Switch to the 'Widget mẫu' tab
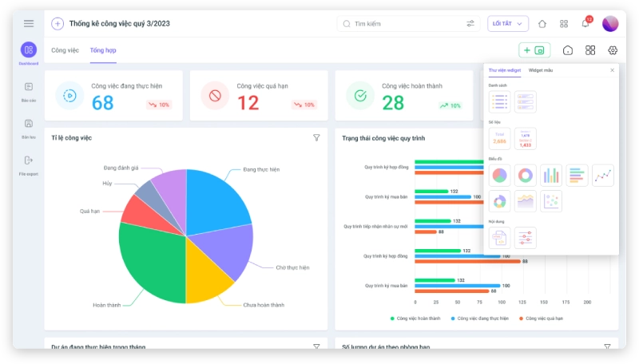639x364 pixels. point(541,70)
